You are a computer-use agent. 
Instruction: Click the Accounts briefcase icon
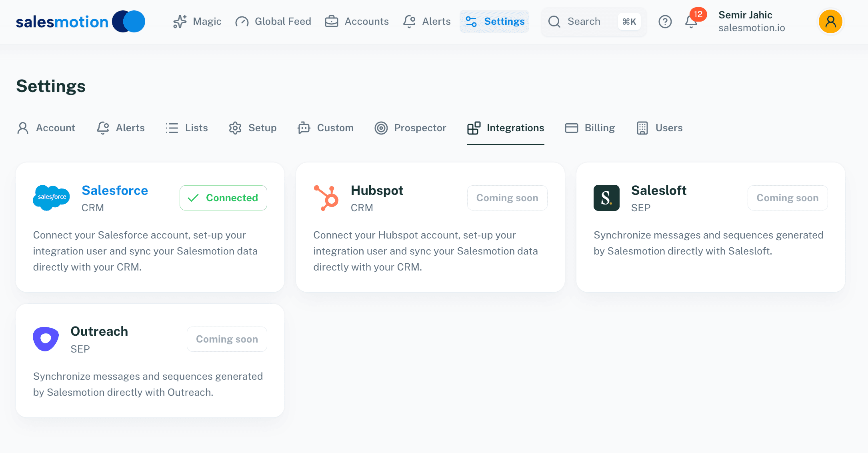tap(332, 22)
